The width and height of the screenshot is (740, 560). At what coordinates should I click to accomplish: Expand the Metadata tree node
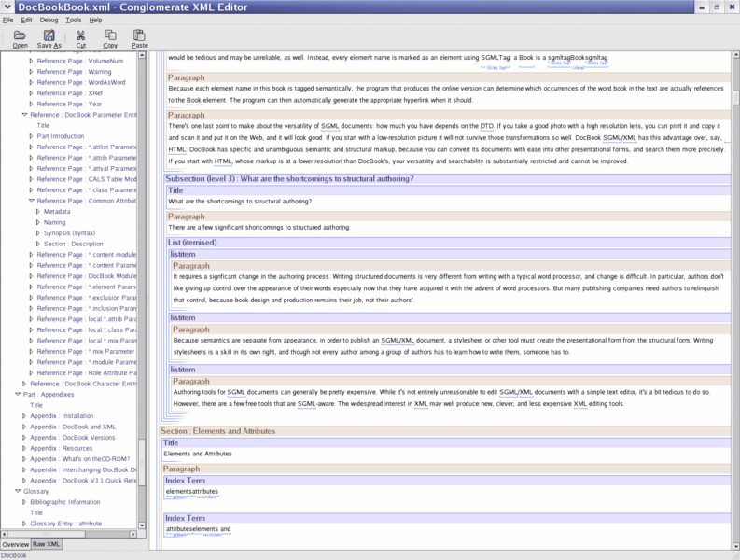click(x=38, y=212)
